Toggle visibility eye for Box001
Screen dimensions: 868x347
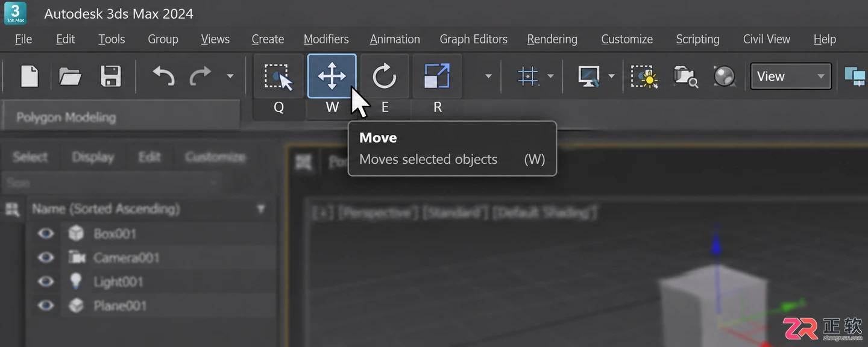coord(46,234)
